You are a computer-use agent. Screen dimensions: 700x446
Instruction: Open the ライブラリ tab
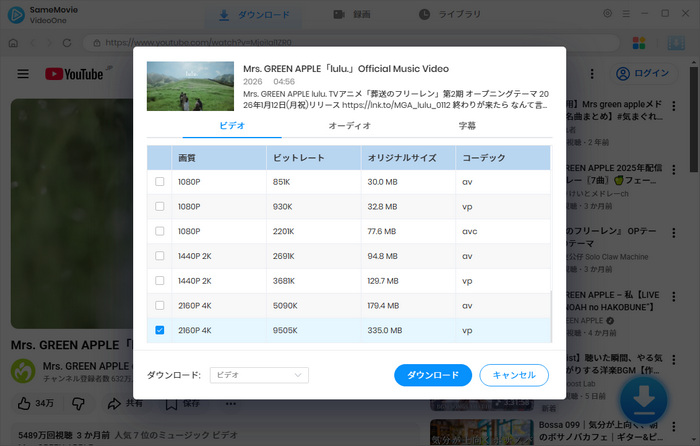pyautogui.click(x=450, y=15)
